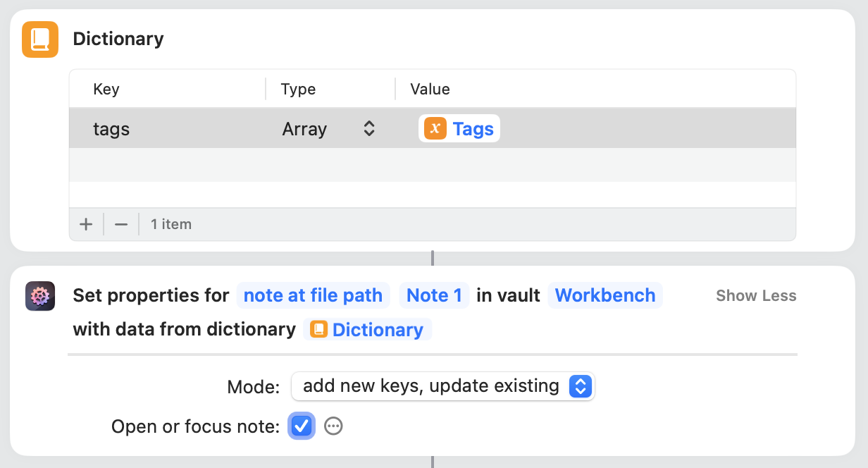Click the Dictionary variable token
The image size is (868, 468).
[368, 330]
